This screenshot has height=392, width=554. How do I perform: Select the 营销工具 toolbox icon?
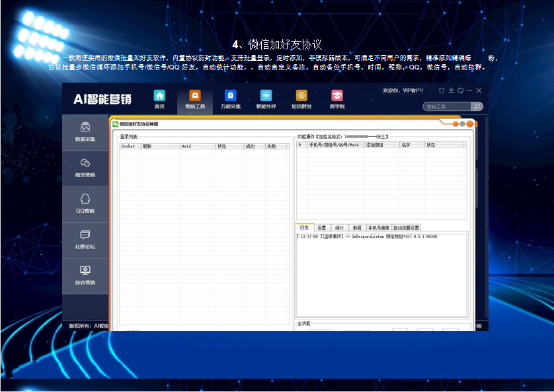click(x=195, y=96)
